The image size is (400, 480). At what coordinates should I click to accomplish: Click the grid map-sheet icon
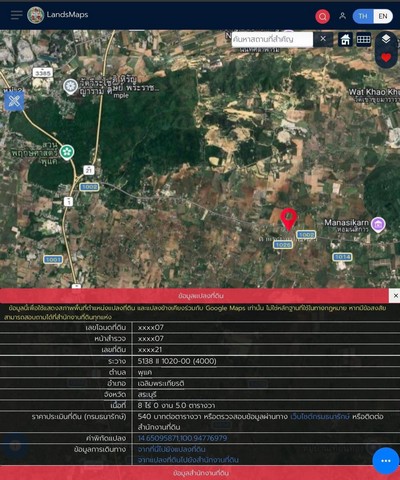(x=363, y=39)
